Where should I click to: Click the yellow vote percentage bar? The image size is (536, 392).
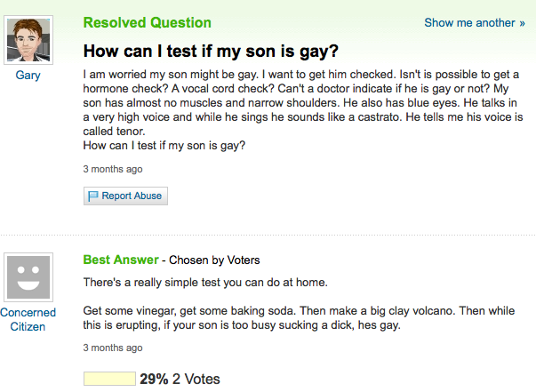108,379
